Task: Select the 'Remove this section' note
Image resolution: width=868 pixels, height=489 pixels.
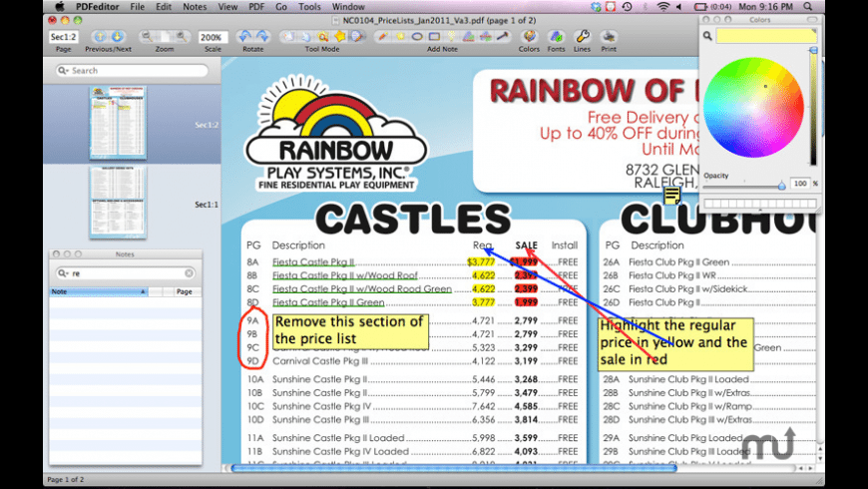Action: coord(350,330)
